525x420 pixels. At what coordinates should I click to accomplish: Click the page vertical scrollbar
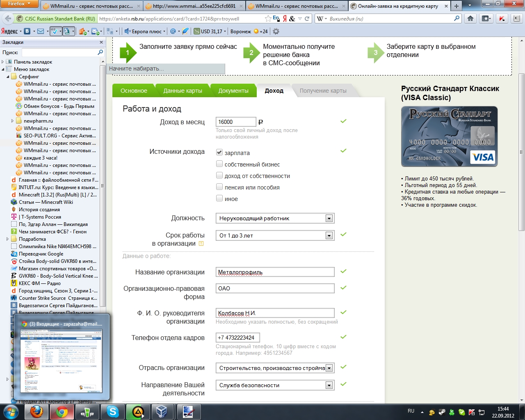coord(521,152)
